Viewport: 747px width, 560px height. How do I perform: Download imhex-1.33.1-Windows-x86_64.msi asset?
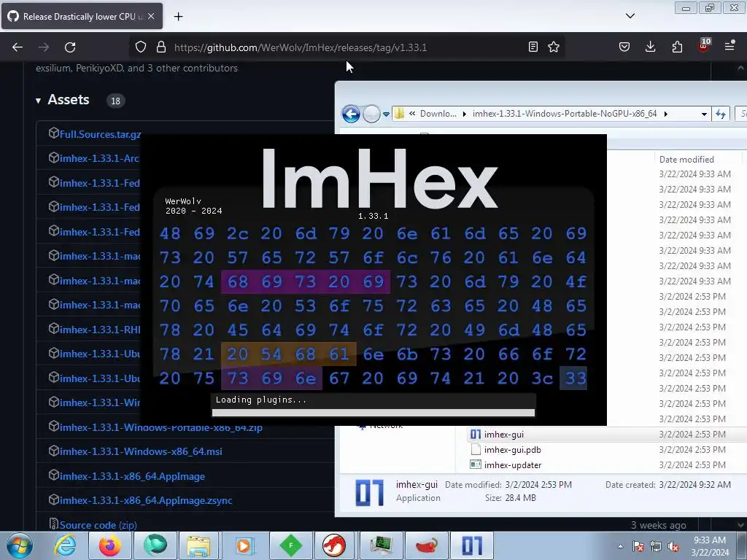click(x=141, y=451)
